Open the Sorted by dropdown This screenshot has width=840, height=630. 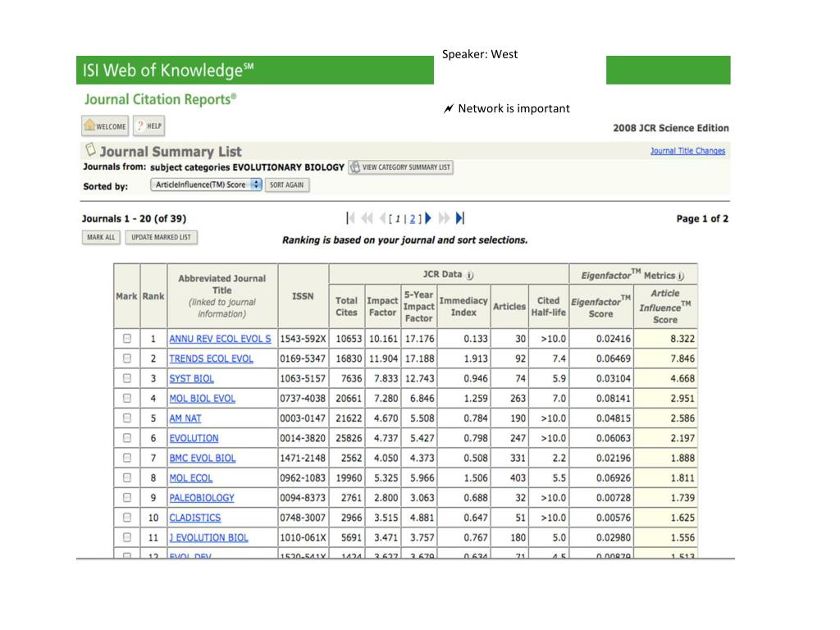pyautogui.click(x=206, y=185)
